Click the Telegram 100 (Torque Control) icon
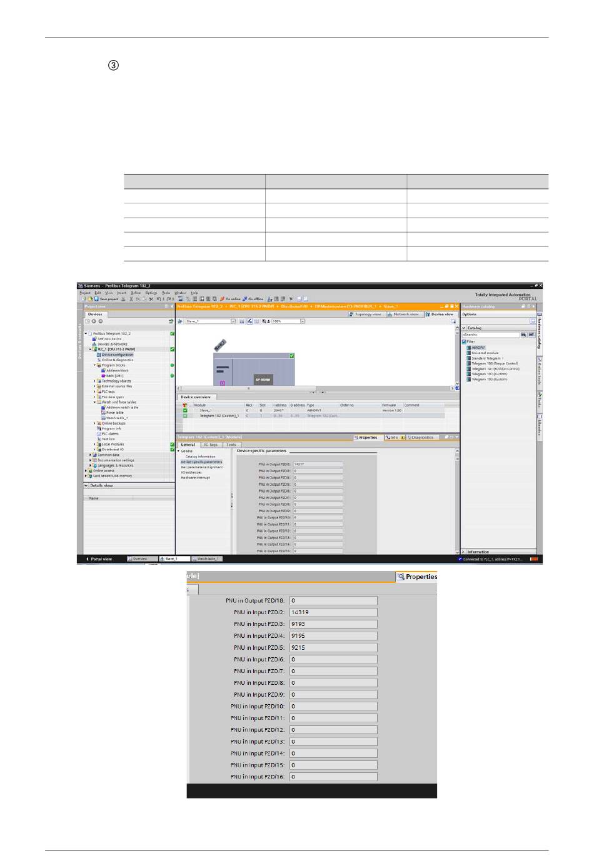 [x=469, y=363]
